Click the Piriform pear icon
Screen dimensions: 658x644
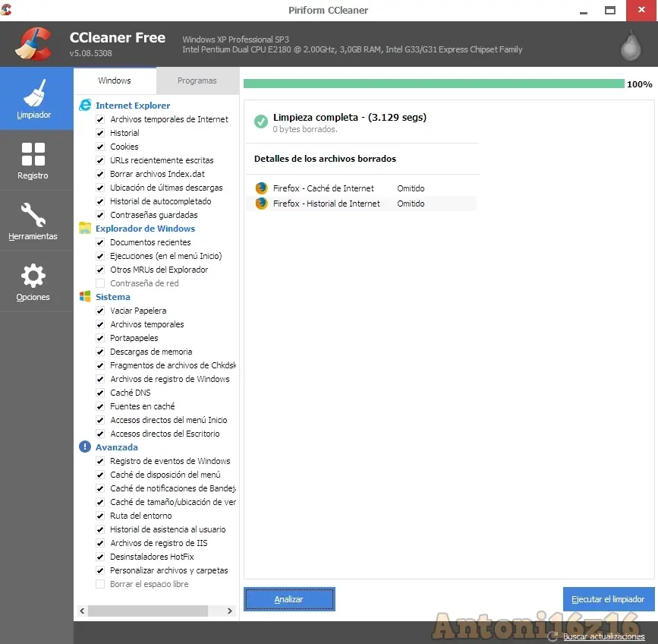tap(631, 46)
